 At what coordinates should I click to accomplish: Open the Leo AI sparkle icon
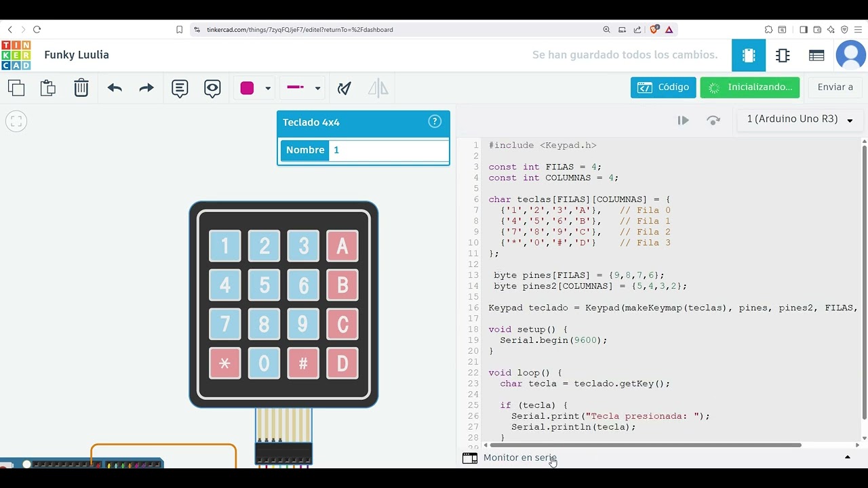pos(831,30)
